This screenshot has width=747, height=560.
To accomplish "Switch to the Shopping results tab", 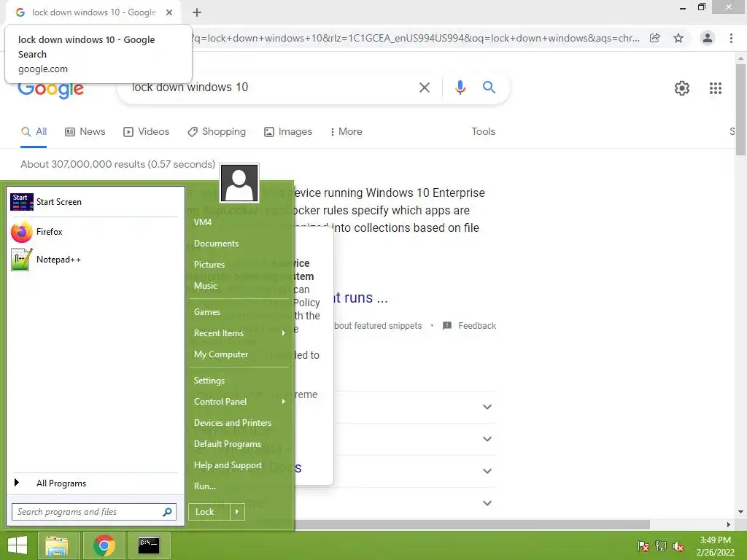I will pyautogui.click(x=217, y=131).
